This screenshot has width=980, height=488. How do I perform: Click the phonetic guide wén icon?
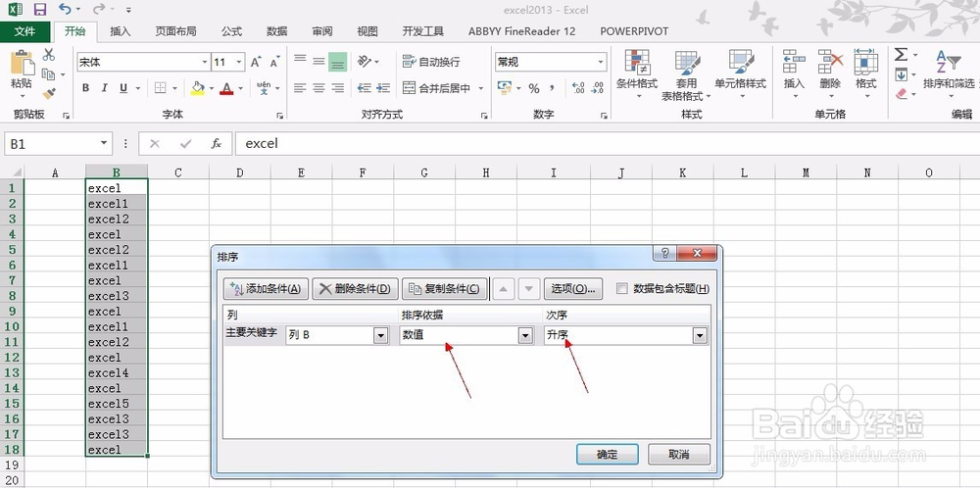click(x=264, y=88)
